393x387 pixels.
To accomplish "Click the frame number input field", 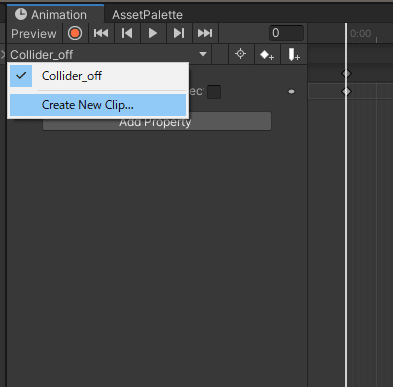I will click(x=286, y=33).
